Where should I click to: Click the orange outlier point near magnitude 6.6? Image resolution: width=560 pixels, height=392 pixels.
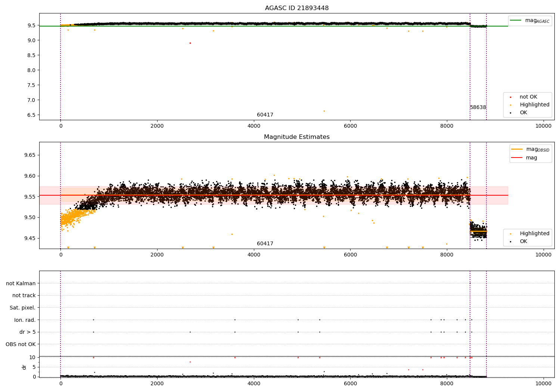pyautogui.click(x=324, y=111)
